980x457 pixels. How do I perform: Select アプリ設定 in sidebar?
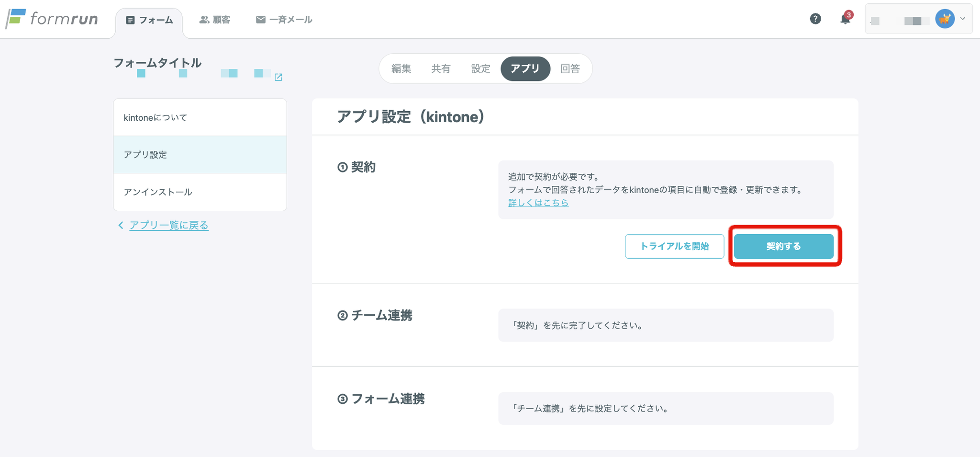coord(200,155)
